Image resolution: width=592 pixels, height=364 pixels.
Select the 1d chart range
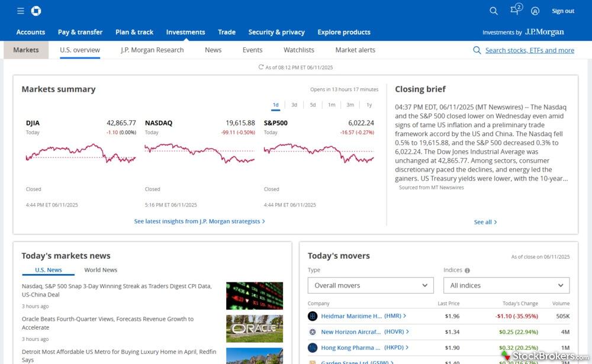click(275, 105)
